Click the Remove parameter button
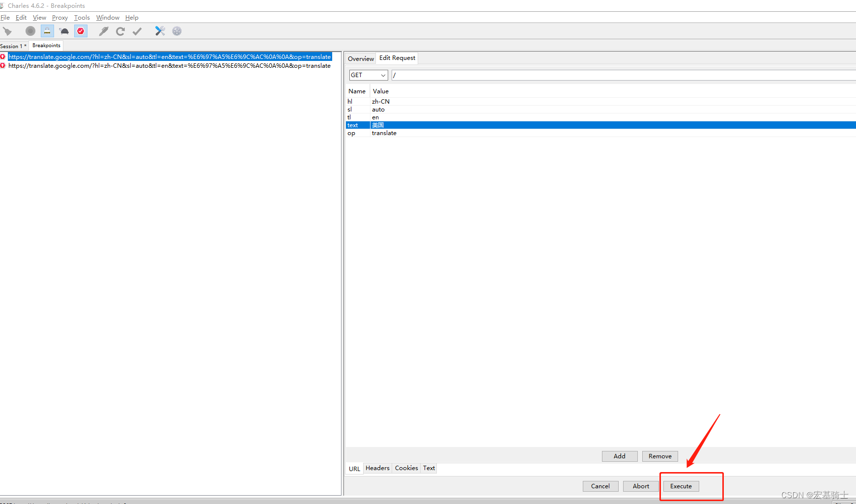The height and width of the screenshot is (504, 856). (x=660, y=456)
